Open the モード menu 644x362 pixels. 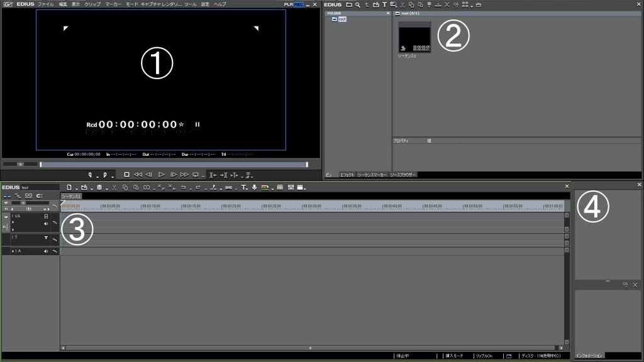pos(132,4)
